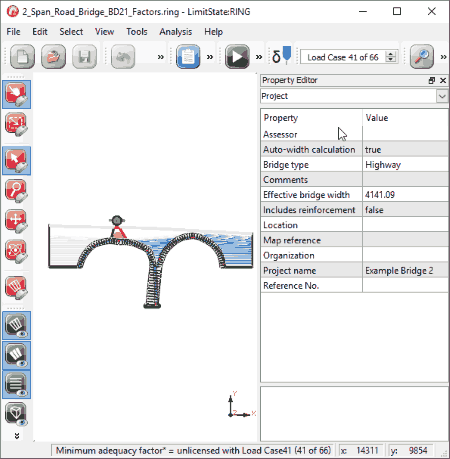Screen dimensions: 450x459
Task: Expand the toolbar overflow after the Solve button
Action: click(259, 57)
